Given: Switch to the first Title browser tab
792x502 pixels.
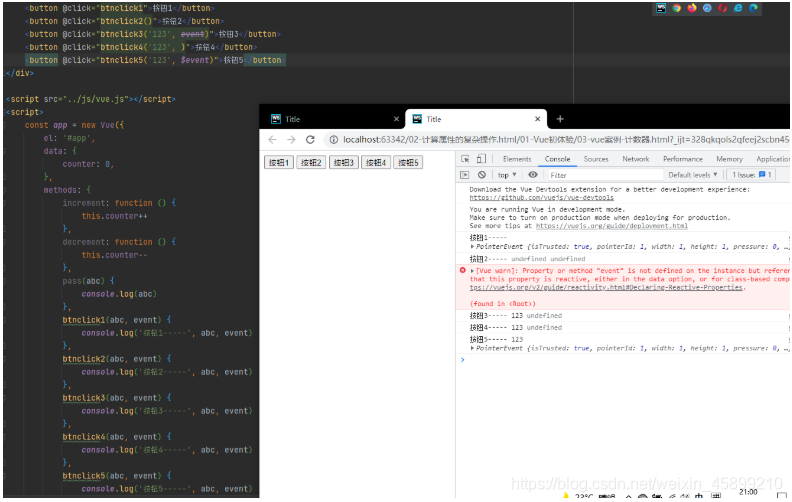Looking at the screenshot, I should (333, 119).
